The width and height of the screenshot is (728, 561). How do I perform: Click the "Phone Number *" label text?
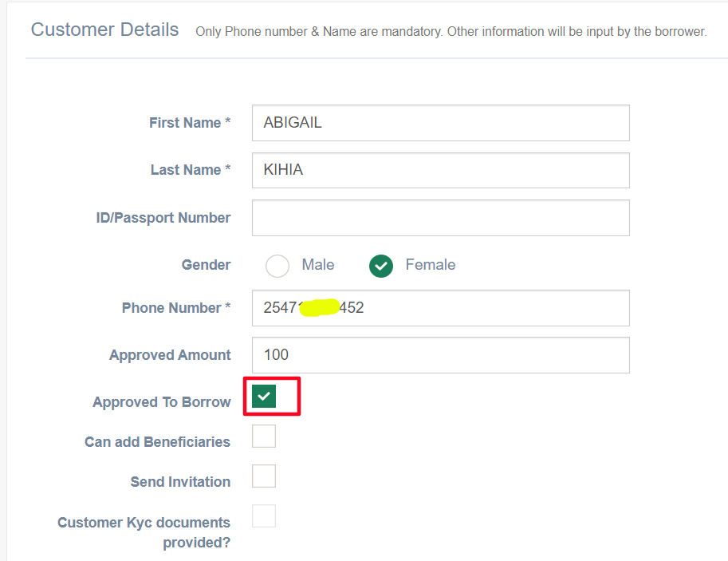(176, 308)
